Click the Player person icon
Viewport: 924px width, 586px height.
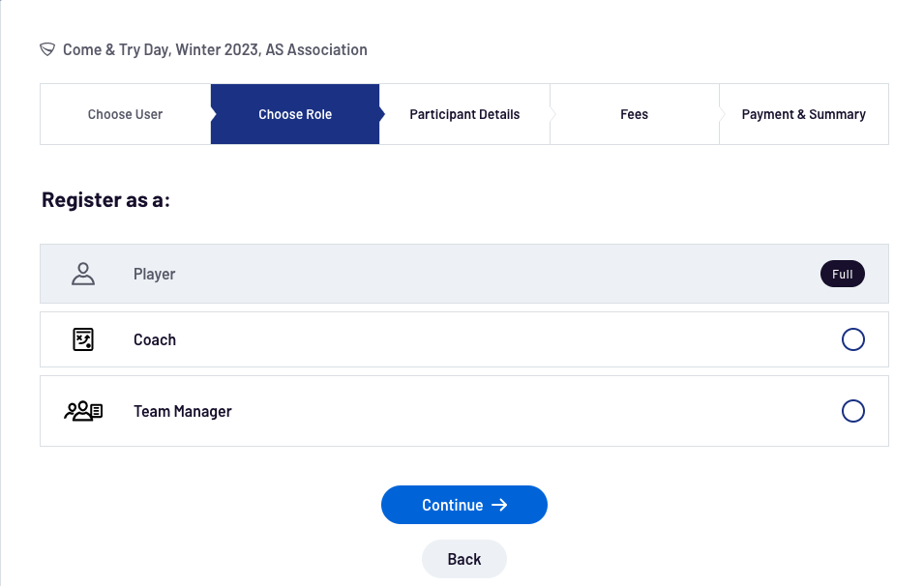(83, 274)
